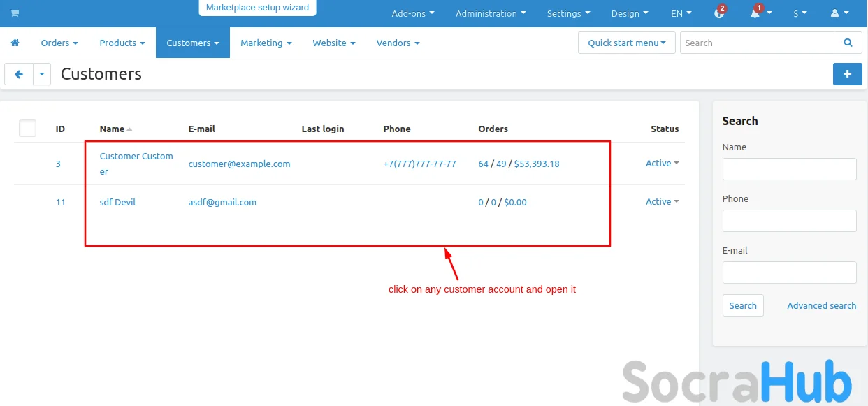Change Active status for customer ID 3

tap(663, 164)
